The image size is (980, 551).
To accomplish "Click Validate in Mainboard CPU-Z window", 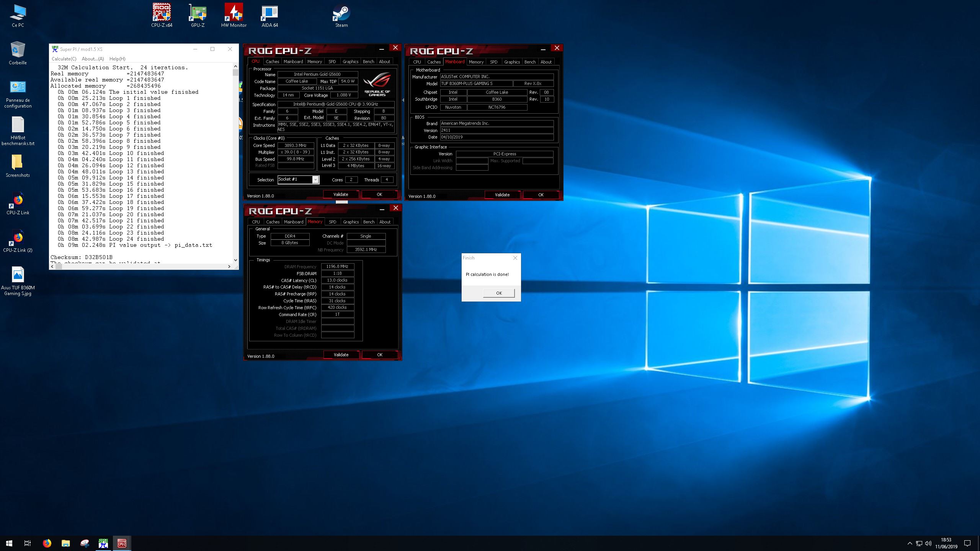I will click(x=502, y=195).
